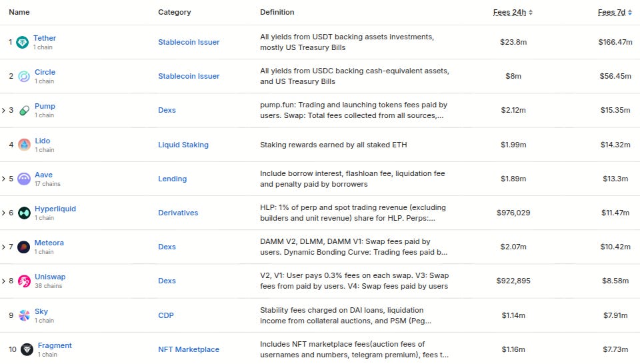This screenshot has height=364, width=640.
Task: Open the Hyperliquid protocol link
Action: 55,209
